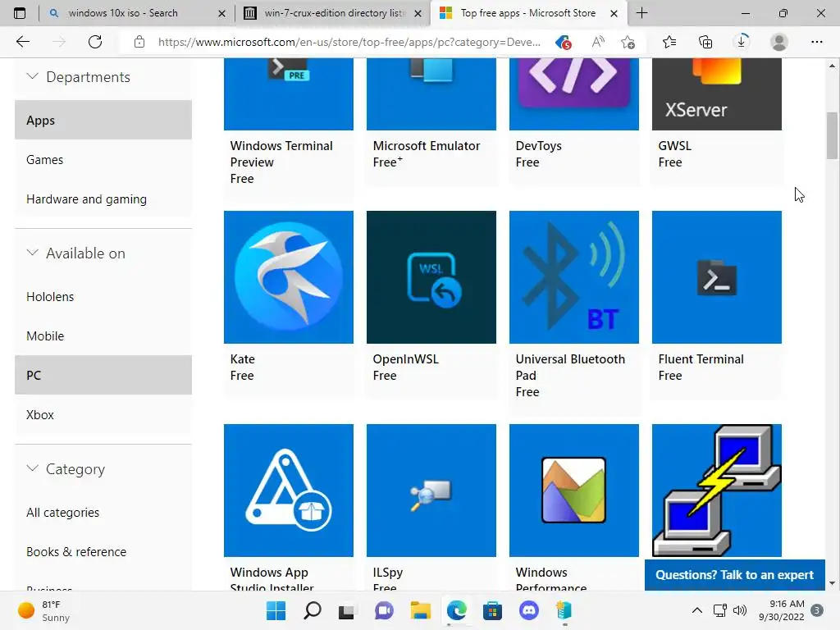
Task: Open DevToys title link
Action: click(x=538, y=146)
